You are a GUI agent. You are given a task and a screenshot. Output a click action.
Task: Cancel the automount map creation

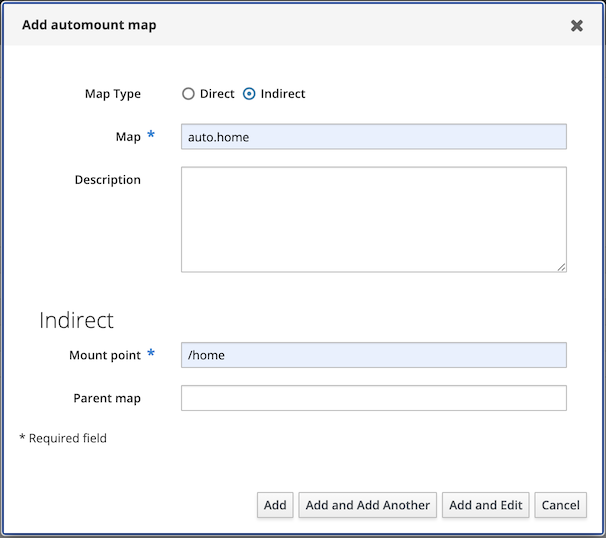click(x=560, y=505)
